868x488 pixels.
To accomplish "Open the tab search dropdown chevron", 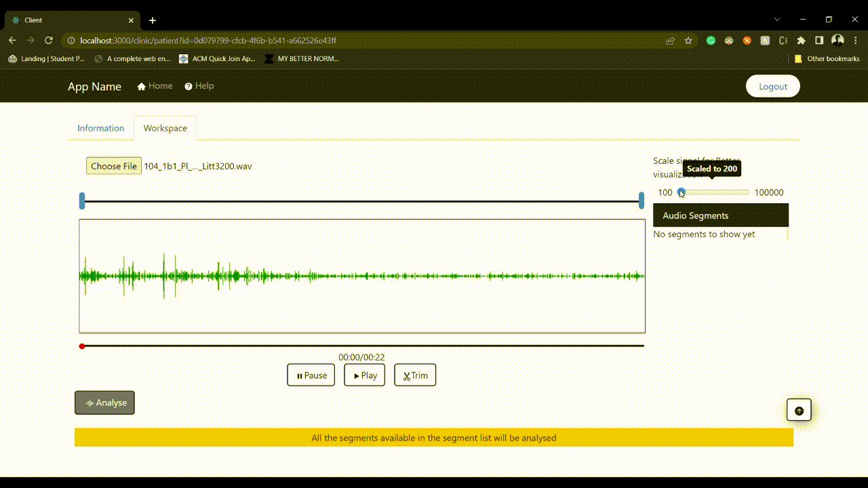I will pos(777,20).
